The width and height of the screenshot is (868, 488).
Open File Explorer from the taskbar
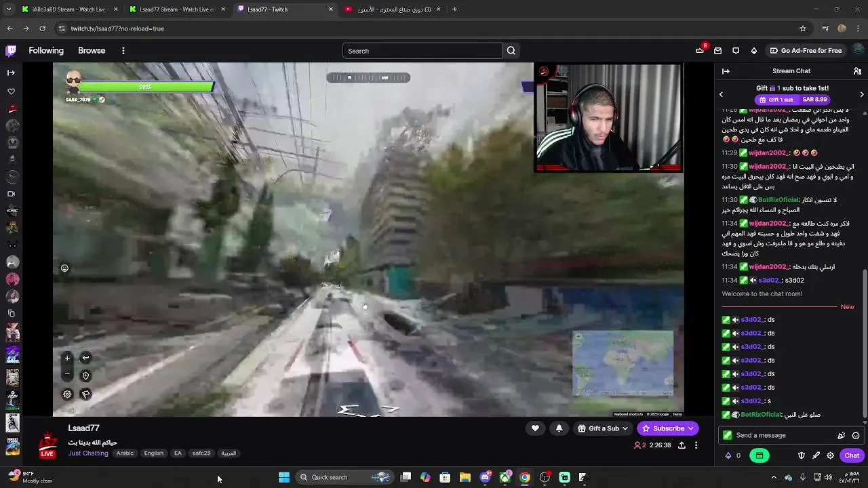(465, 477)
